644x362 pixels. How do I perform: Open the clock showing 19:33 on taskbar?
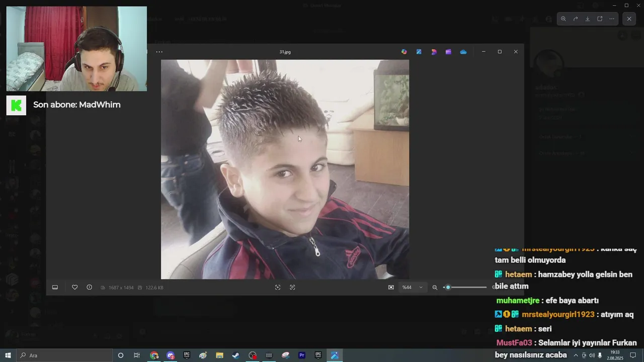(615, 355)
